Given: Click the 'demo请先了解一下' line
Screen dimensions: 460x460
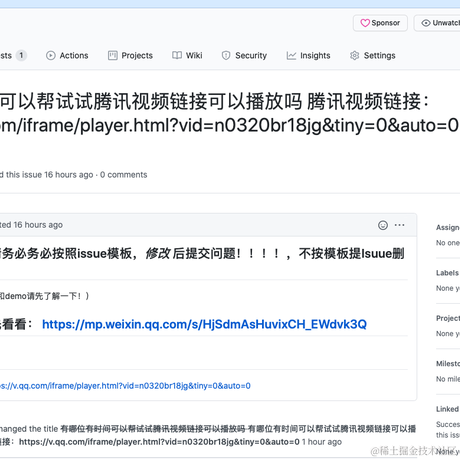Looking at the screenshot, I should [44, 296].
